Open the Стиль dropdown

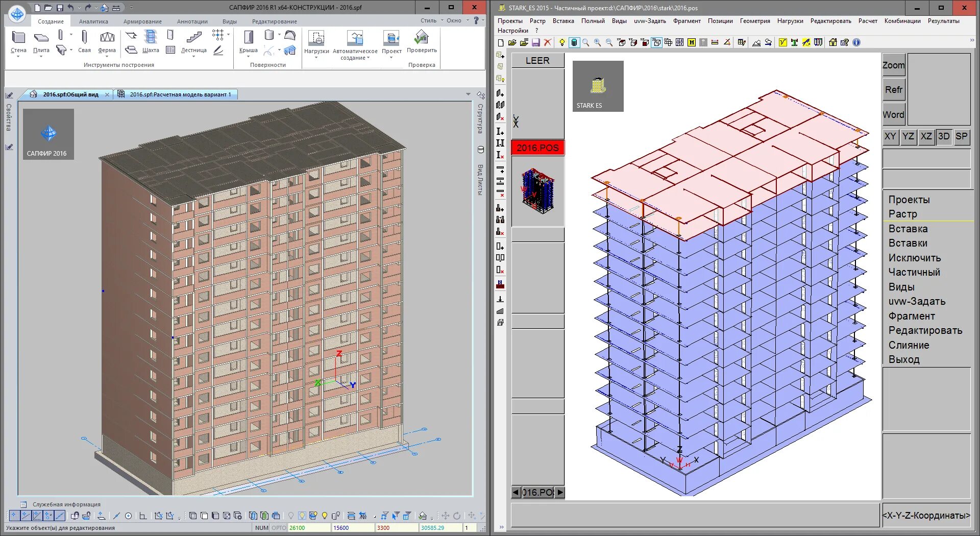431,21
